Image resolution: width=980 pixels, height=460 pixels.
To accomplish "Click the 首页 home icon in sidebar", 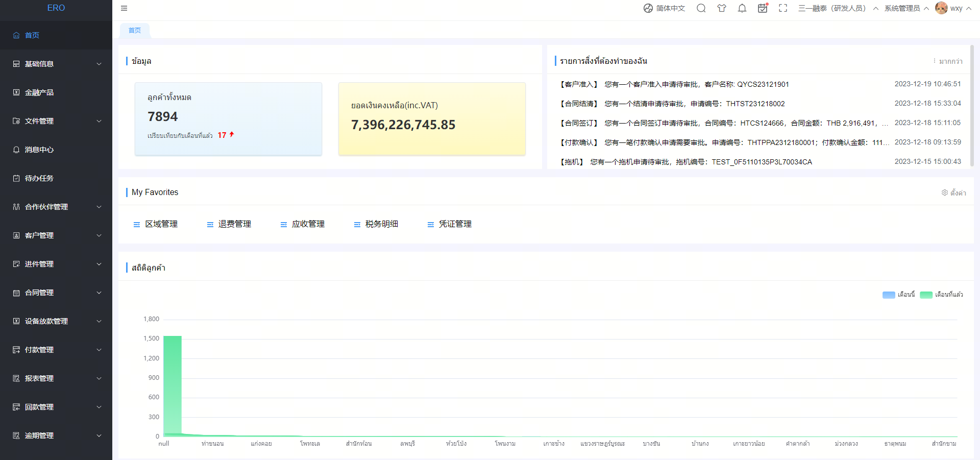I will point(16,35).
